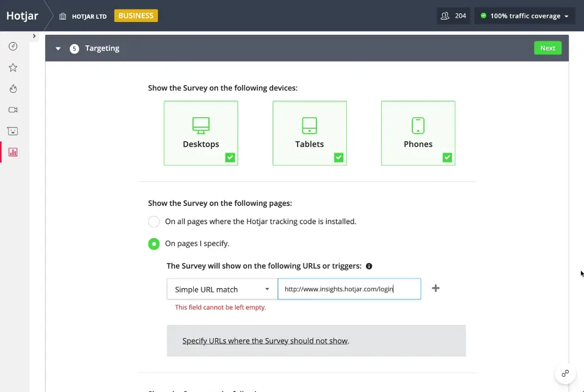This screenshot has height=392, width=584.
Task: Open Heatmaps via the flame icon
Action: [x=13, y=89]
